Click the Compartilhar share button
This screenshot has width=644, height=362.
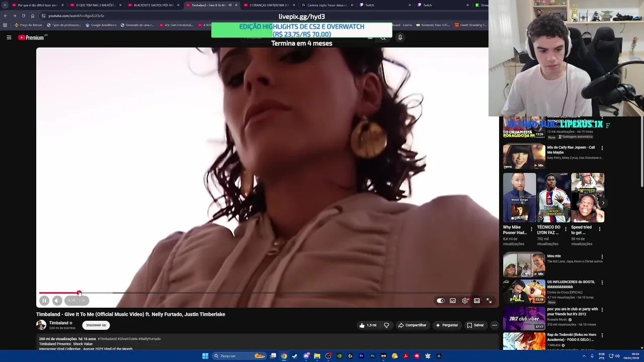412,325
